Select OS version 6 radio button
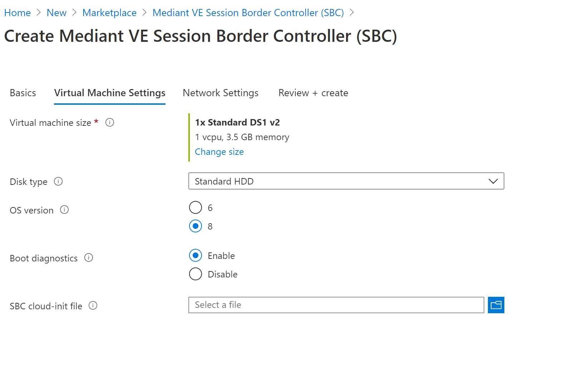The height and width of the screenshot is (369, 588). 196,207
